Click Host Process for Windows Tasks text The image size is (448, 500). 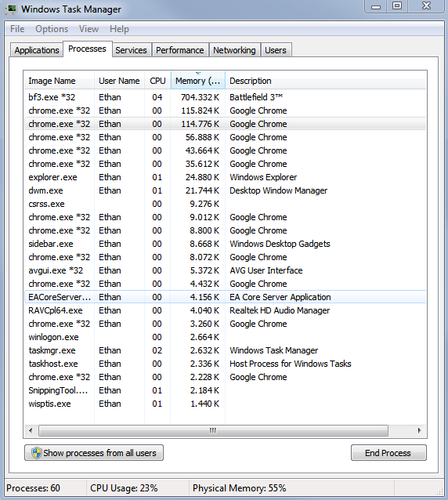[291, 364]
